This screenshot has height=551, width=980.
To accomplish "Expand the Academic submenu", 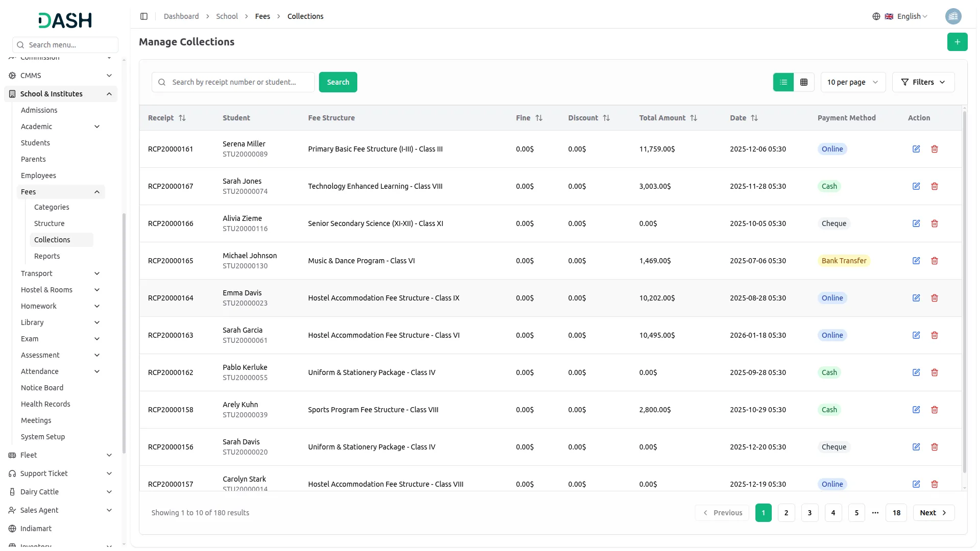I will [61, 127].
